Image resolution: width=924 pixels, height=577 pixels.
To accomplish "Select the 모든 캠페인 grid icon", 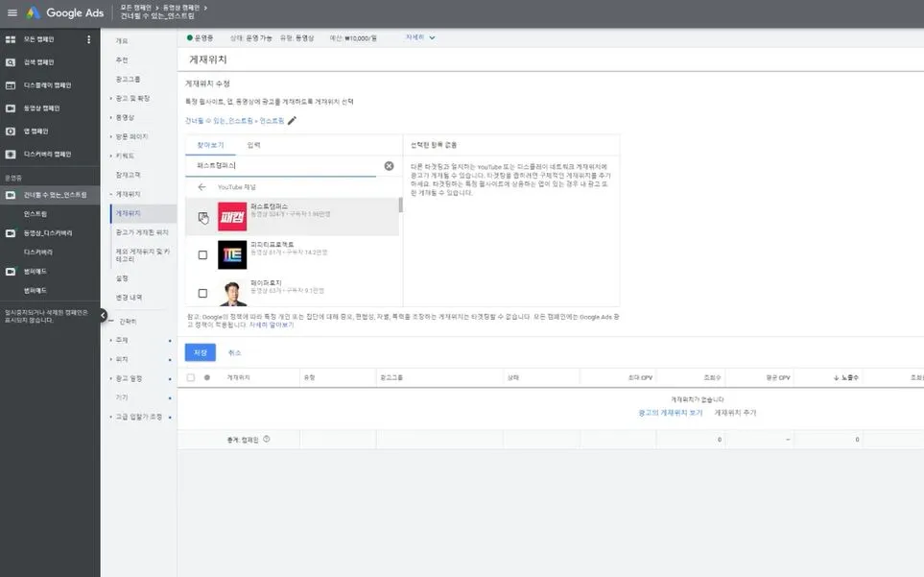I will click(x=10, y=38).
